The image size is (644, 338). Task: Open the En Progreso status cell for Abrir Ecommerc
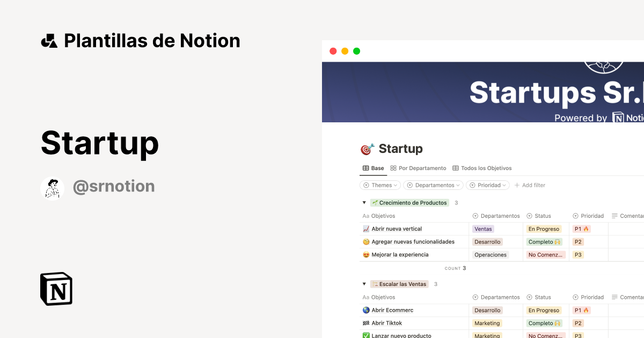(x=544, y=310)
